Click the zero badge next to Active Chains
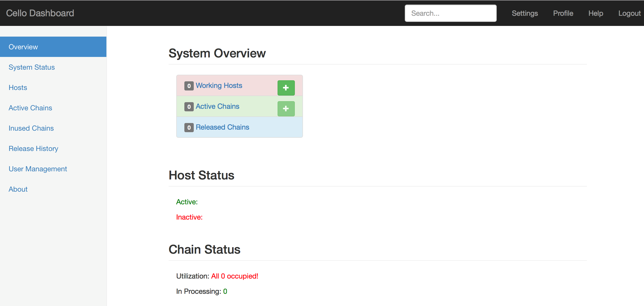Image resolution: width=644 pixels, height=306 pixels. 189,107
